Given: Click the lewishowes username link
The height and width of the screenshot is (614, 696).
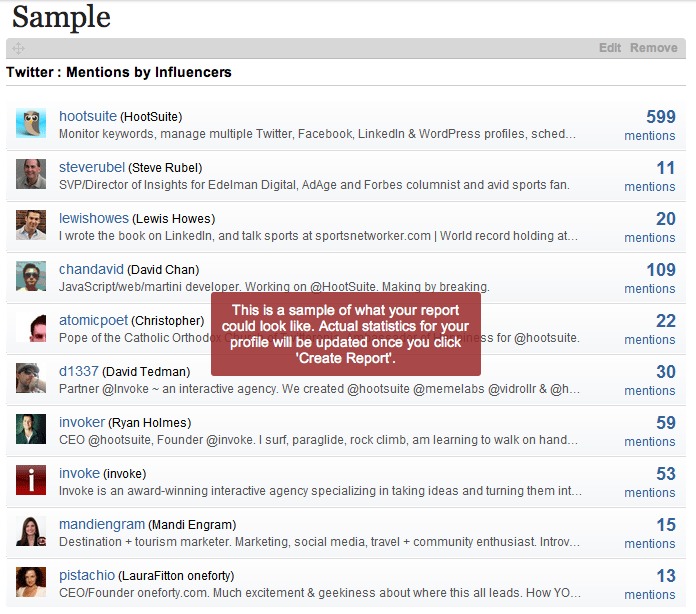Looking at the screenshot, I should [x=93, y=219].
